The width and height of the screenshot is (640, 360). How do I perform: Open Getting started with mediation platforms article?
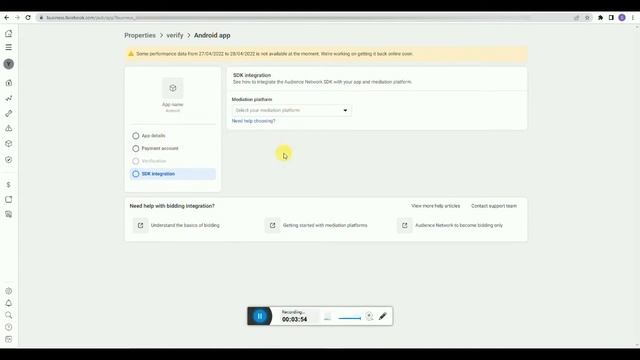325,225
